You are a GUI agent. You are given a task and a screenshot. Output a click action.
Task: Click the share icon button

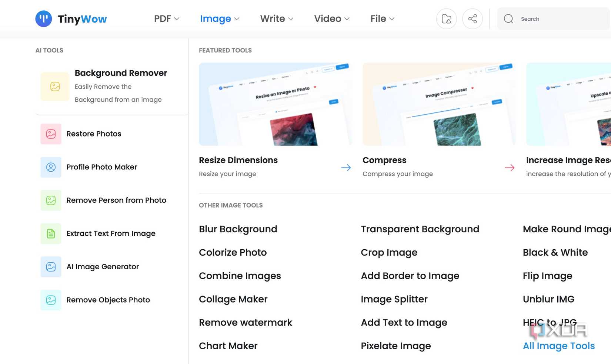tap(473, 19)
